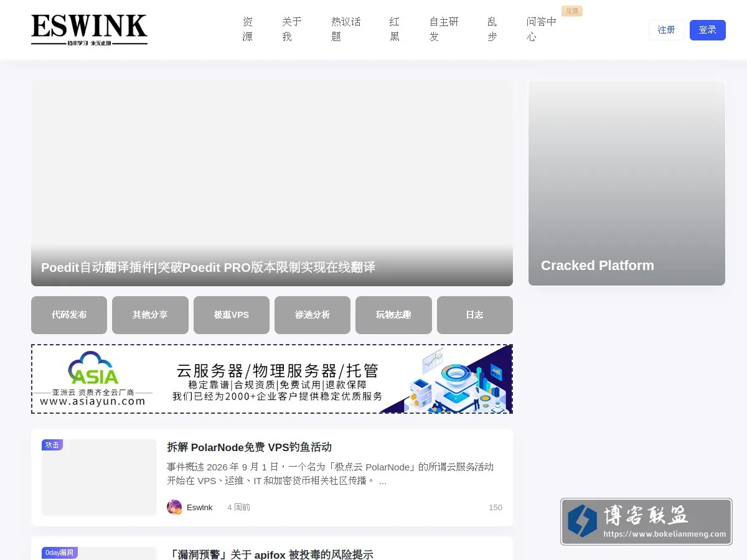Click the 登录 button
Viewport: 747px width, 560px height.
708,30
